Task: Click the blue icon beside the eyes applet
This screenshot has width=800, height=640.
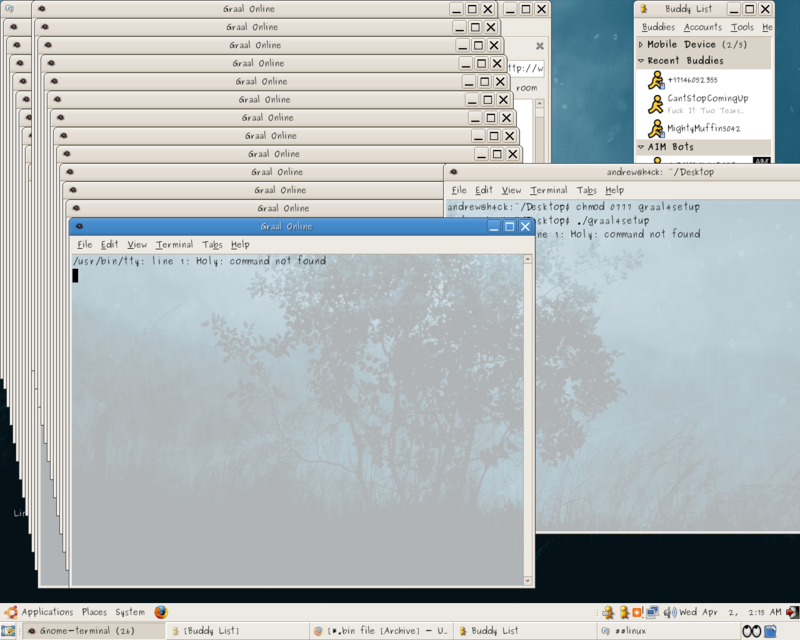Action: (x=770, y=631)
